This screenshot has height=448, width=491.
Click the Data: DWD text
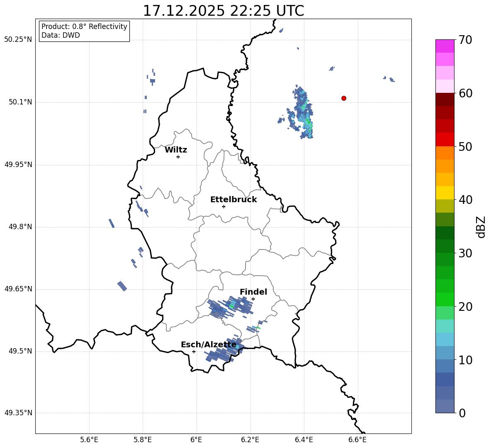(x=61, y=35)
